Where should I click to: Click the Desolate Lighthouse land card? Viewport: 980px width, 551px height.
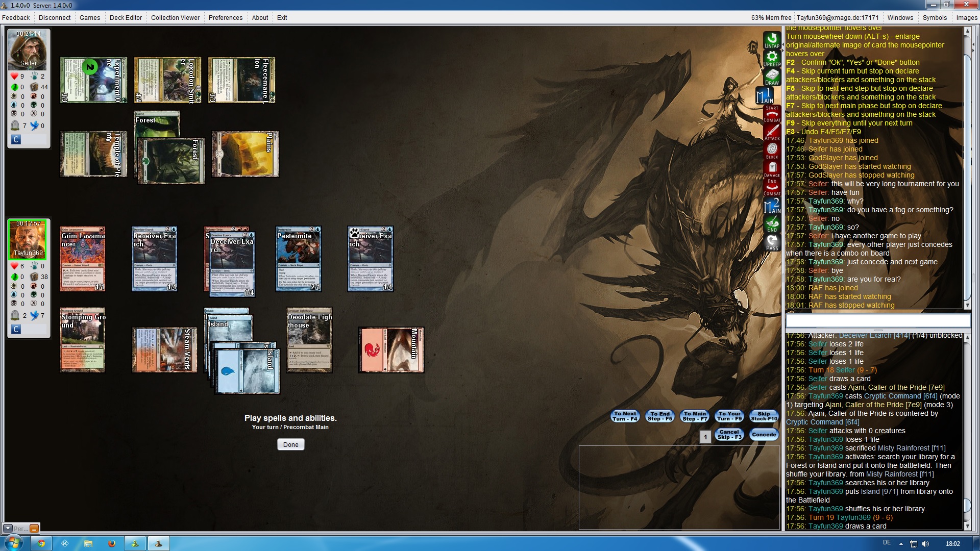click(309, 340)
